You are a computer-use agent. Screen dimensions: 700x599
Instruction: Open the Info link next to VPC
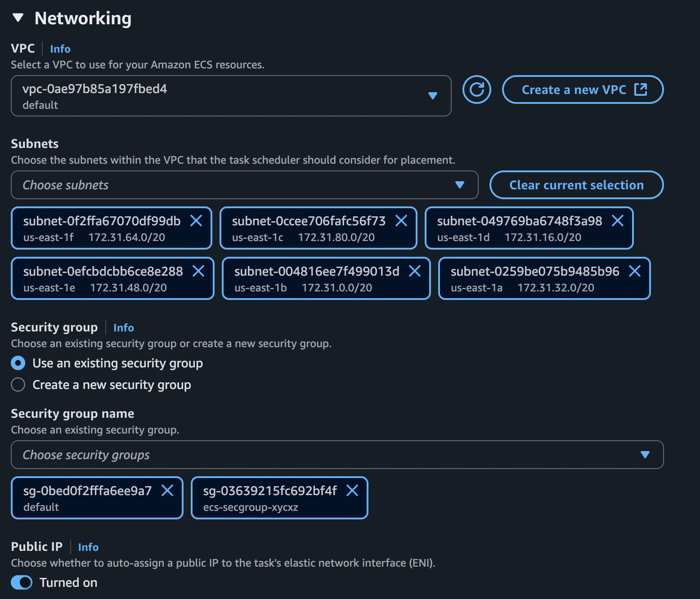click(x=60, y=49)
